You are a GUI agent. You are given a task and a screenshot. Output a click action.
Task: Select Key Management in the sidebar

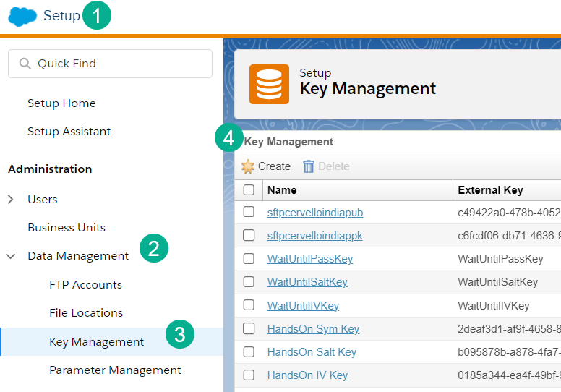click(x=96, y=342)
